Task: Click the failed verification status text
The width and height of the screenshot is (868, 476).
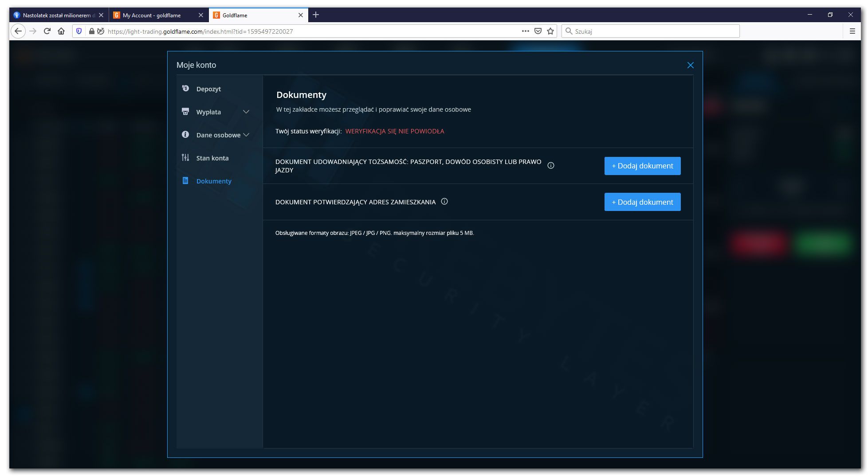Action: tap(395, 131)
